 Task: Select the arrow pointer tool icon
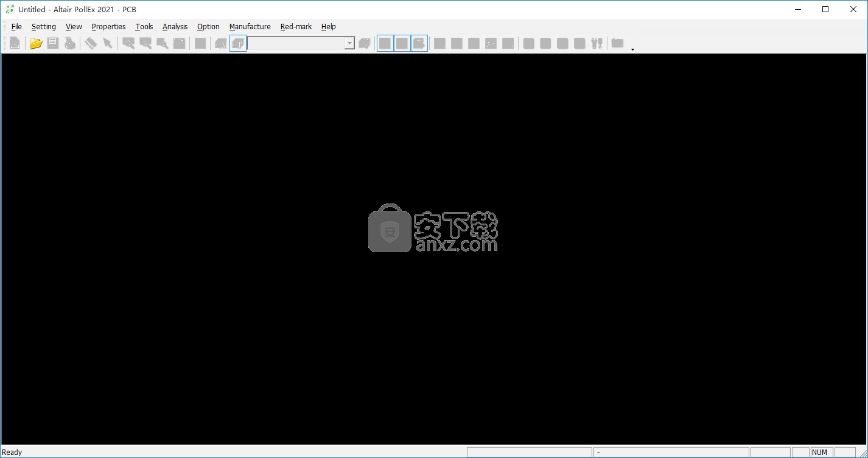[108, 43]
